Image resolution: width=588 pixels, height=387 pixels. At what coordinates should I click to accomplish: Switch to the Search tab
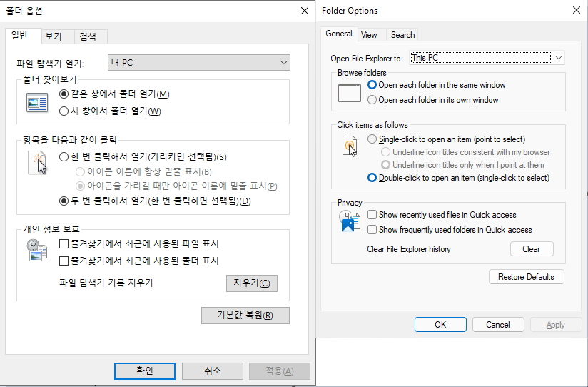(402, 35)
